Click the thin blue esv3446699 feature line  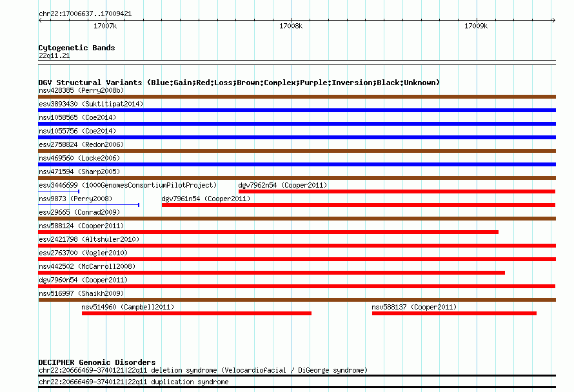pos(59,191)
